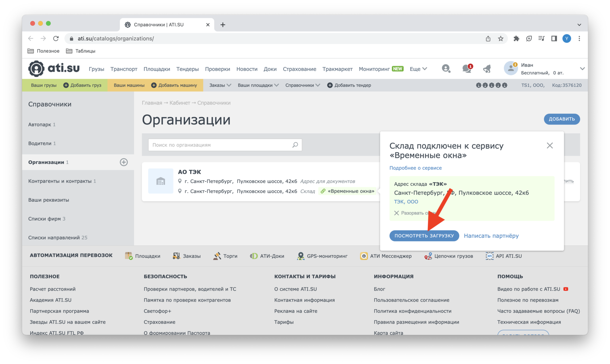Click the АТИ Мессенджер icon
The image size is (610, 364).
[363, 256]
